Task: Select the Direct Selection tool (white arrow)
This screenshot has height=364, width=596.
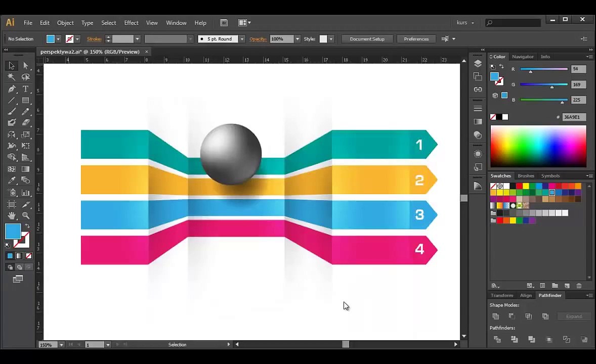Action: pyautogui.click(x=25, y=65)
